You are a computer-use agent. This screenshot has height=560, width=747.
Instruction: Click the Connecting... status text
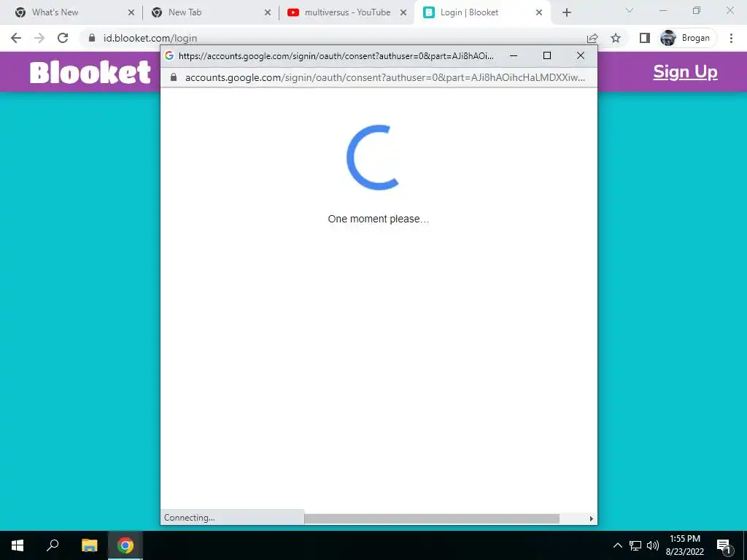click(x=189, y=518)
